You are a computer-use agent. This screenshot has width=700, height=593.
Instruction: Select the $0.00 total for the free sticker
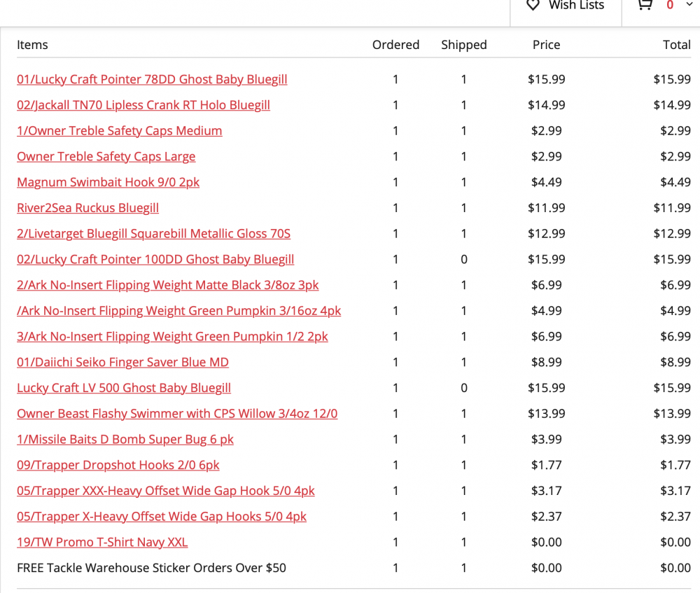[675, 568]
